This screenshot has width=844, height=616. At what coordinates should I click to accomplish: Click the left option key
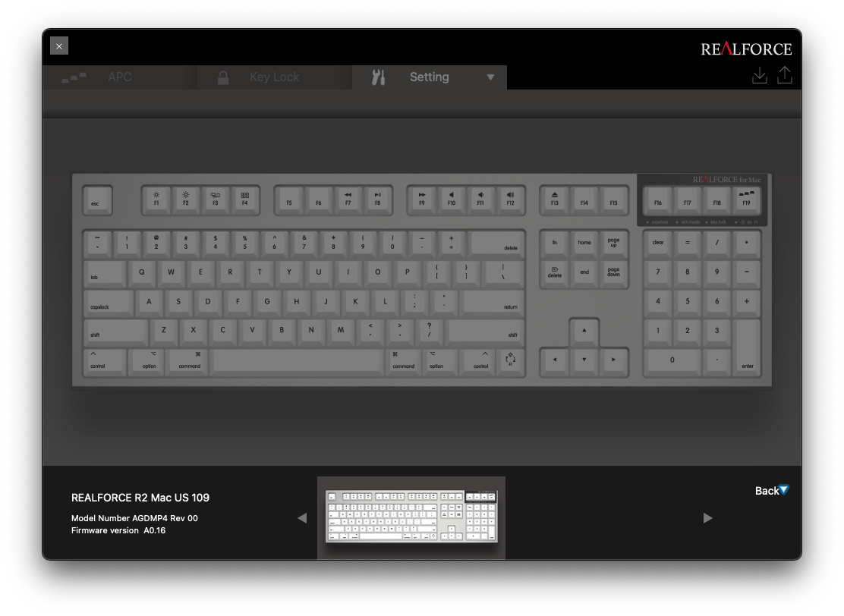point(146,360)
